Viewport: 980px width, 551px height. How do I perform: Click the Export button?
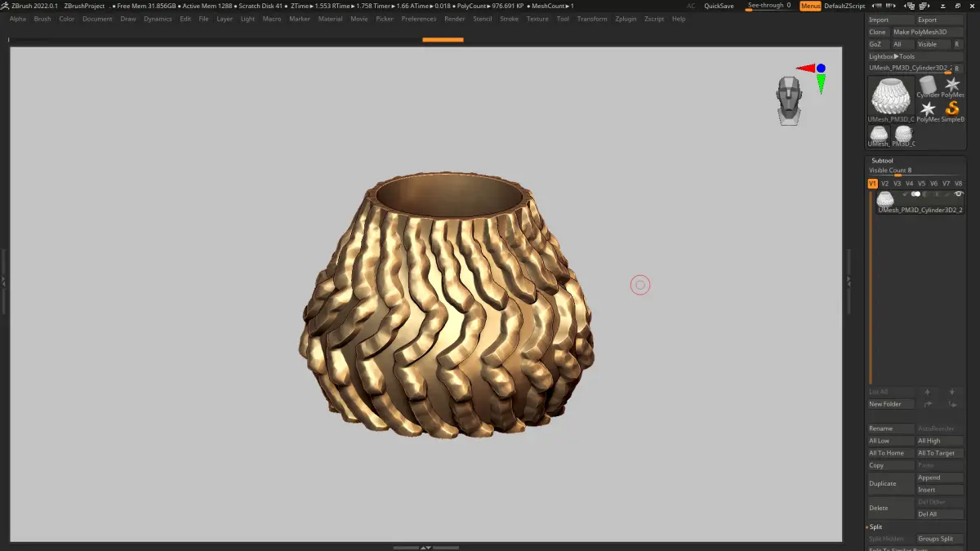940,20
